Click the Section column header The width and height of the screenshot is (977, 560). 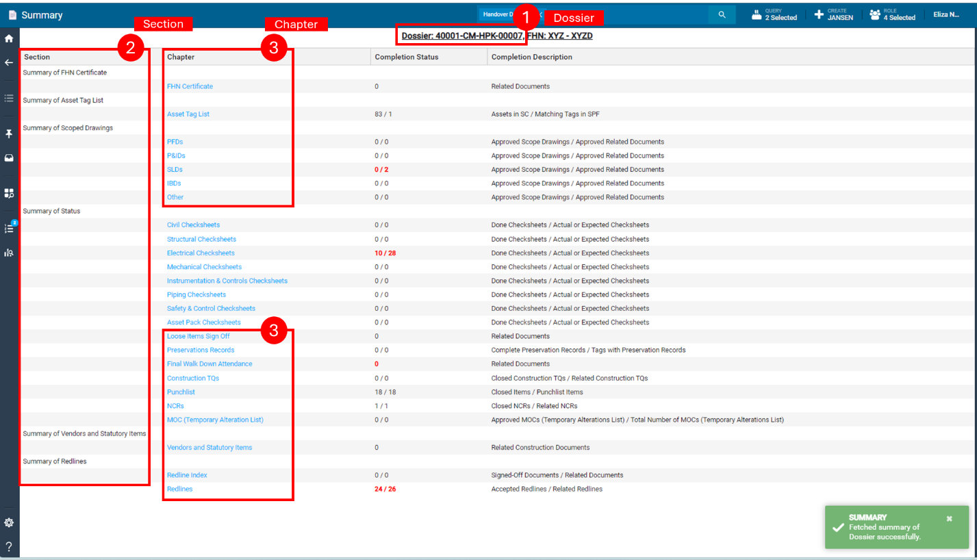(37, 57)
